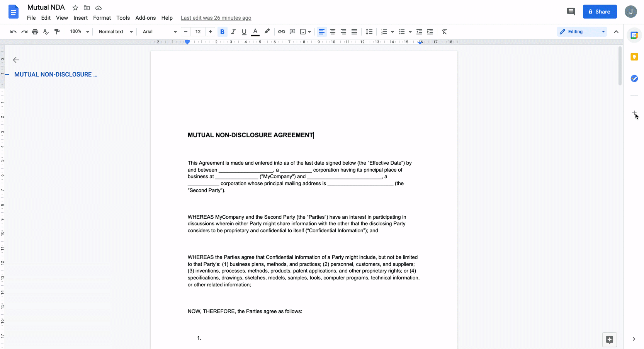The image size is (644, 349).
Task: Open numbered list style dropdown arrow
Action: click(x=393, y=32)
